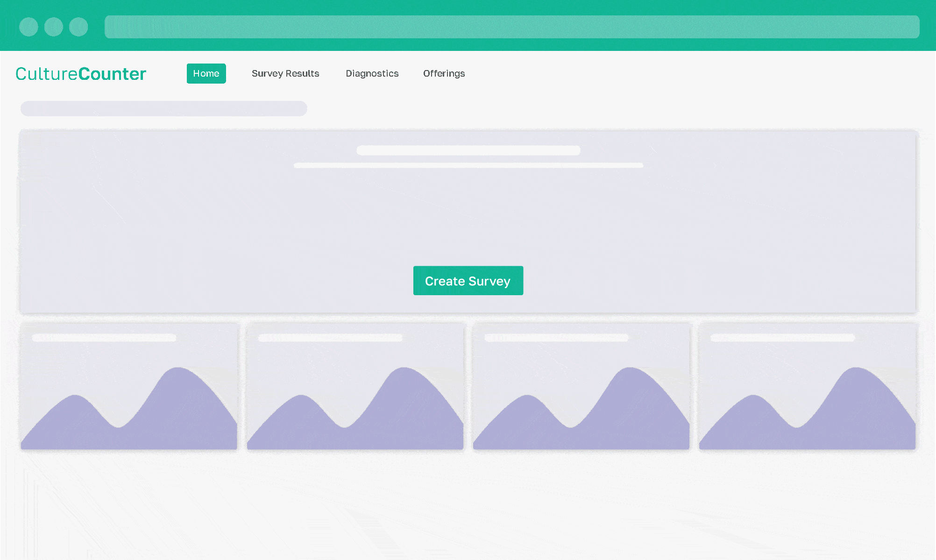Viewport: 936px width, 560px height.
Task: Click the first browser window circle
Action: pos(28,27)
